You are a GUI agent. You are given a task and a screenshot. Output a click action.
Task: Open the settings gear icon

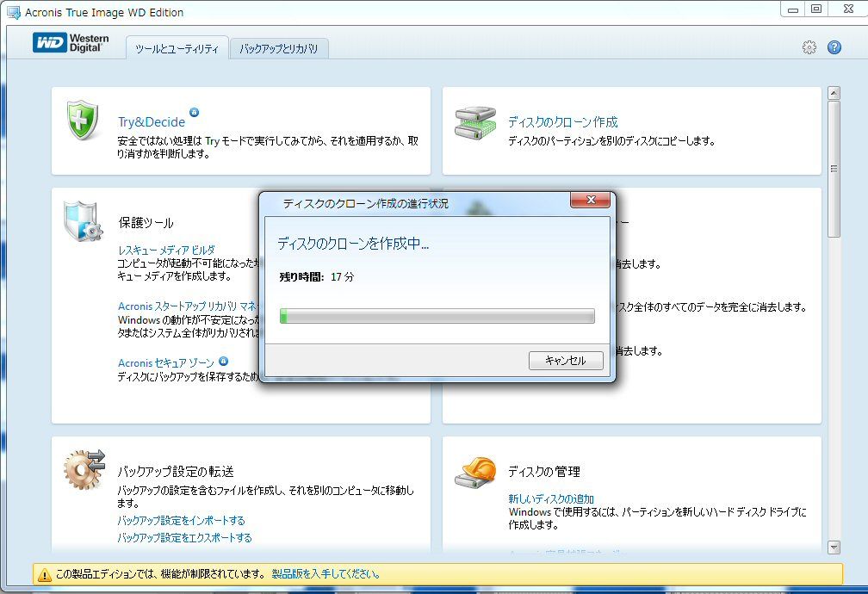point(809,47)
